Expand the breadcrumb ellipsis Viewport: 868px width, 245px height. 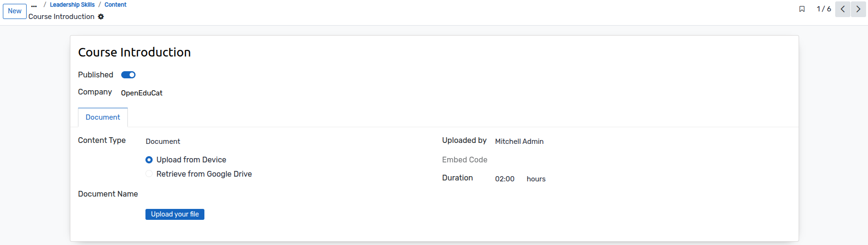tap(34, 6)
